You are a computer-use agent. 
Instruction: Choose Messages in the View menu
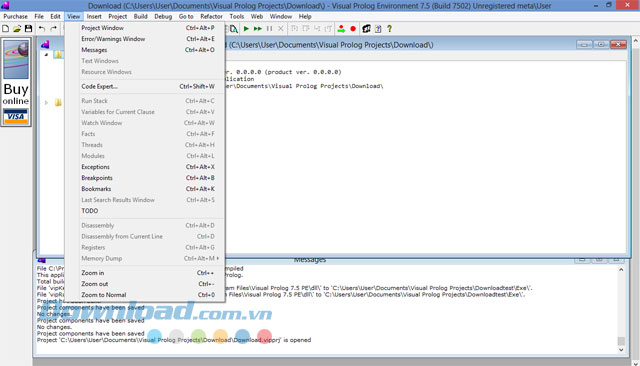[145, 50]
